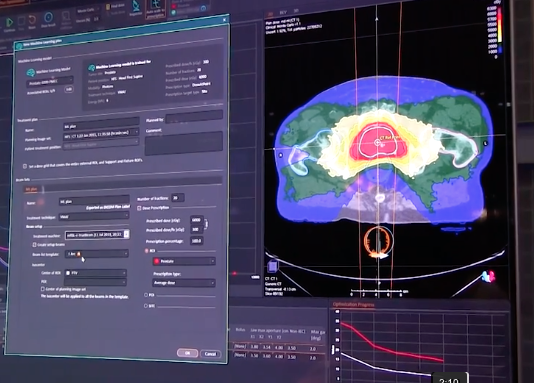Open the Treatment technique dropdown

tap(94, 216)
